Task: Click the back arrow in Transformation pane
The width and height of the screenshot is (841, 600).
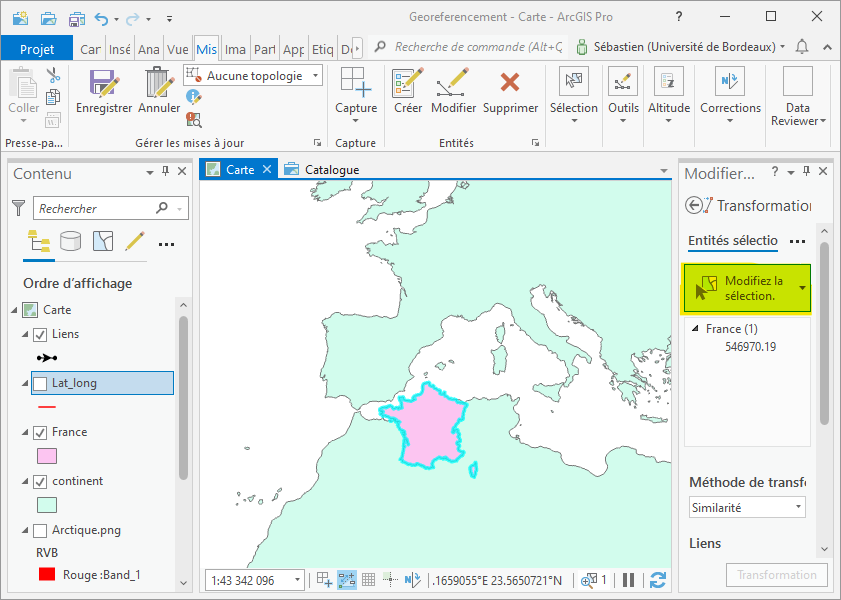Action: tap(695, 205)
